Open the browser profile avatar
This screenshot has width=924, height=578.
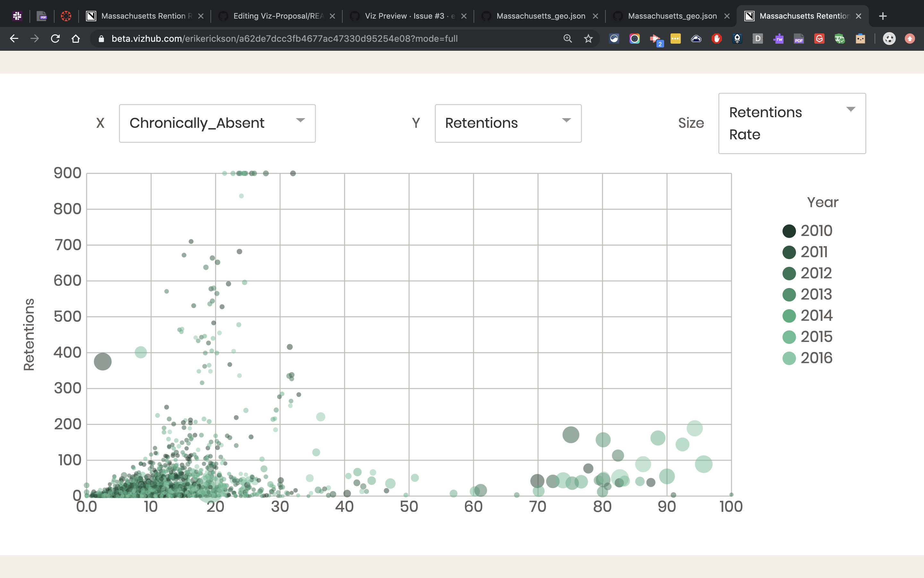pos(889,39)
